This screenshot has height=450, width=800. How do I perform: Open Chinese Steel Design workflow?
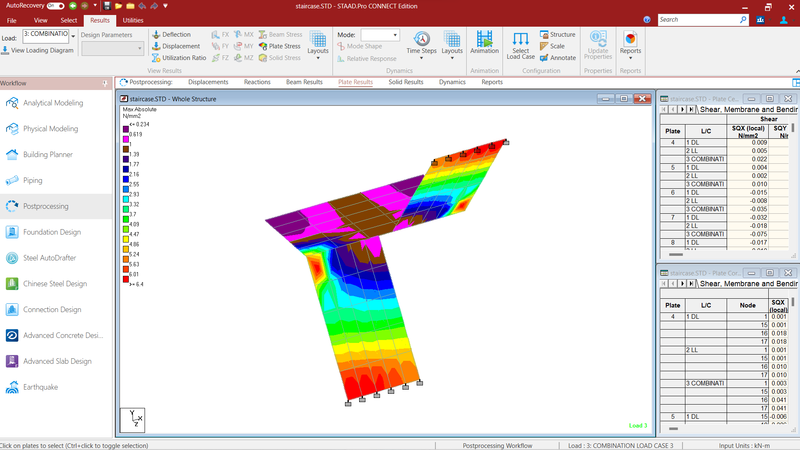pyautogui.click(x=56, y=283)
